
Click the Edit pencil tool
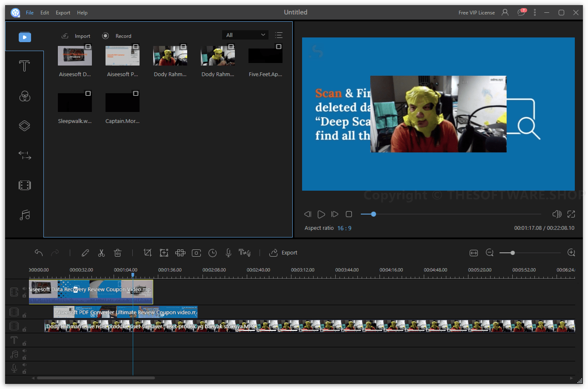coord(85,253)
